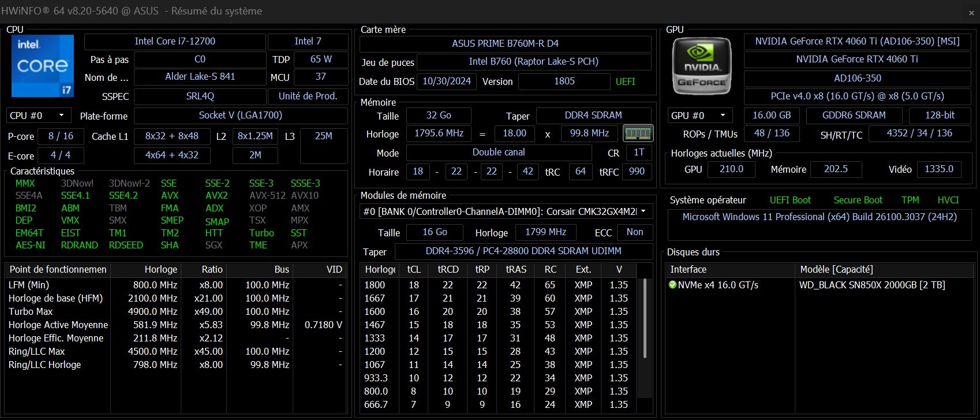
Task: Click the PCIe v4.0 x8 link field
Action: (x=857, y=96)
